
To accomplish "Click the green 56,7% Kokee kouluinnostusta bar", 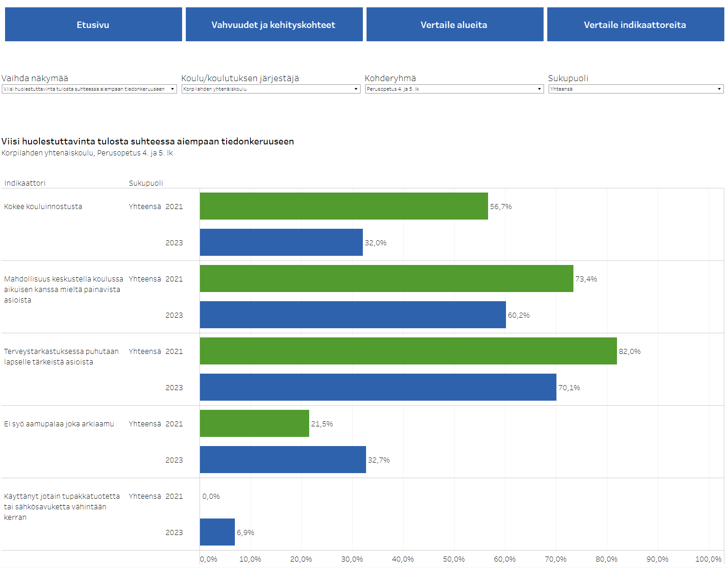I will click(344, 206).
